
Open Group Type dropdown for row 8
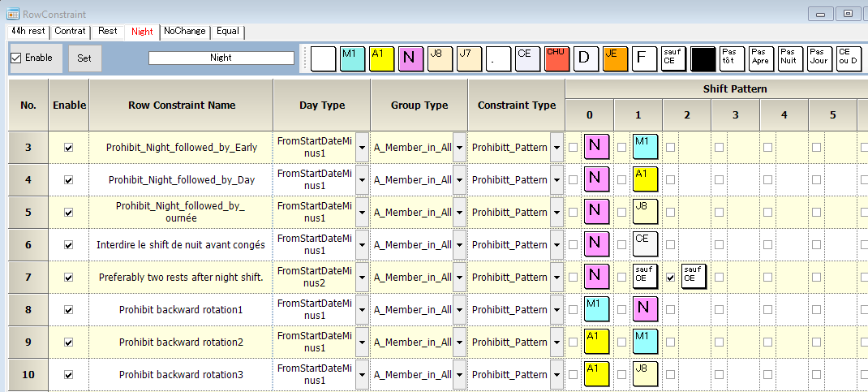459,309
